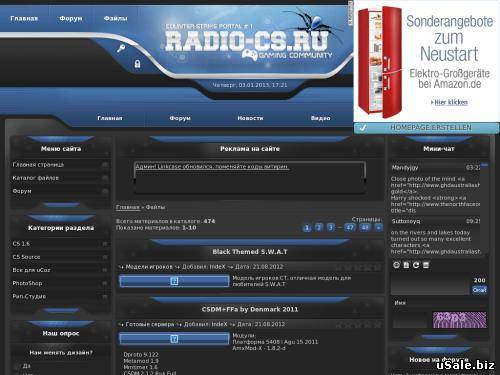Open Главная страница in the site menu
The width and height of the screenshot is (500, 375).
point(38,165)
